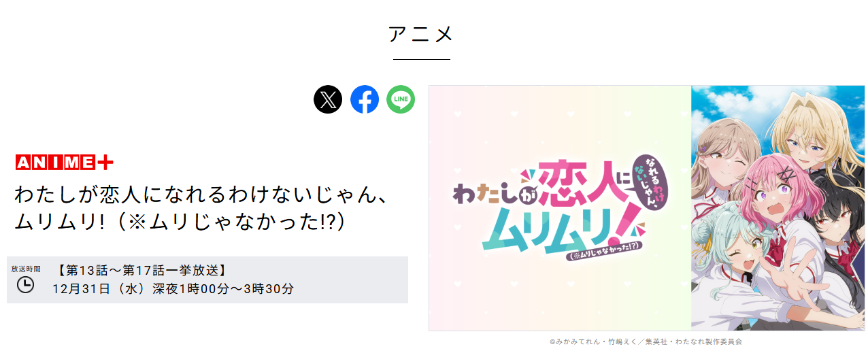Select the 第13話〜第17話一挙放送 episode text
The height and width of the screenshot is (353, 868).
click(x=139, y=270)
